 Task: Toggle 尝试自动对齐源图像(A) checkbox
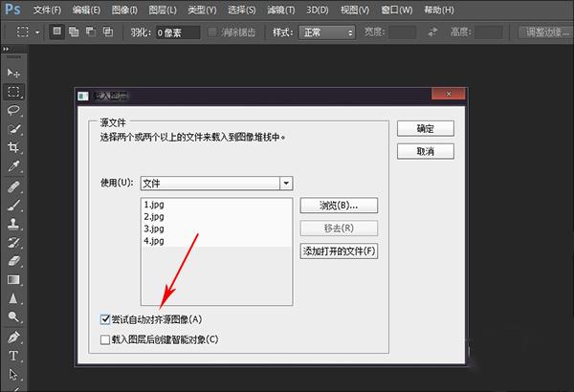tap(104, 319)
